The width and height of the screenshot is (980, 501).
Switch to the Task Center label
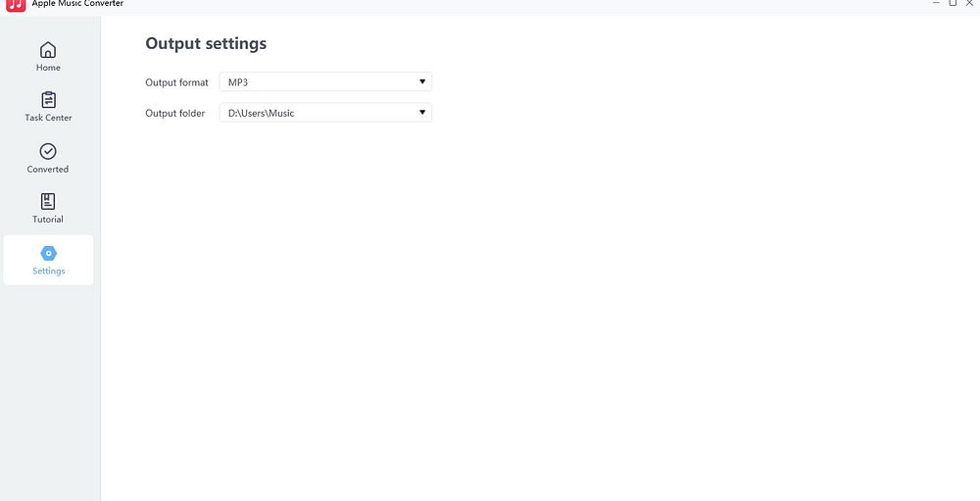[x=48, y=118]
